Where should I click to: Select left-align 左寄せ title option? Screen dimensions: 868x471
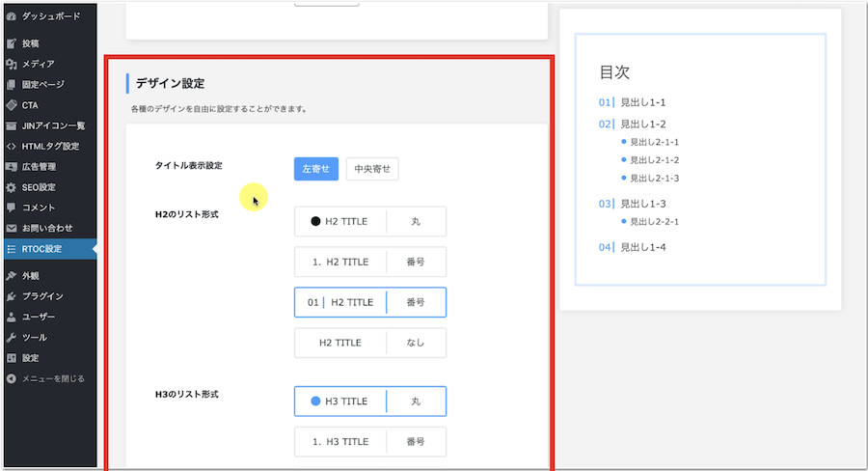click(x=315, y=169)
